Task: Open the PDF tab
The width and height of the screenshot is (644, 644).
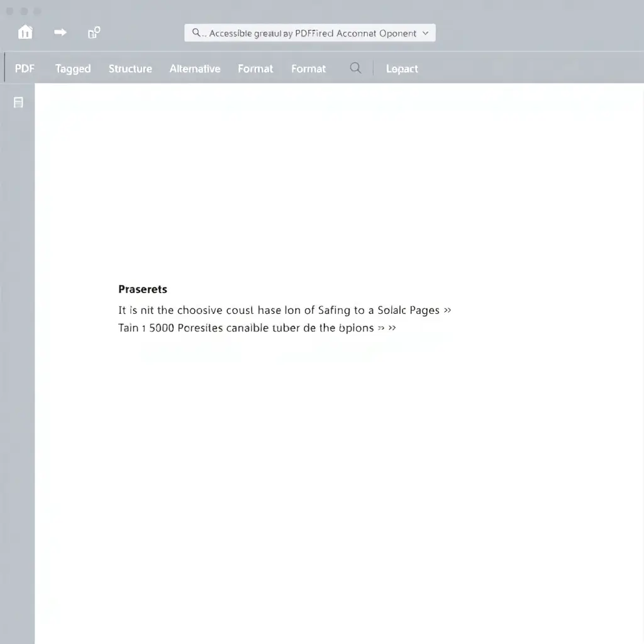Action: tap(25, 69)
